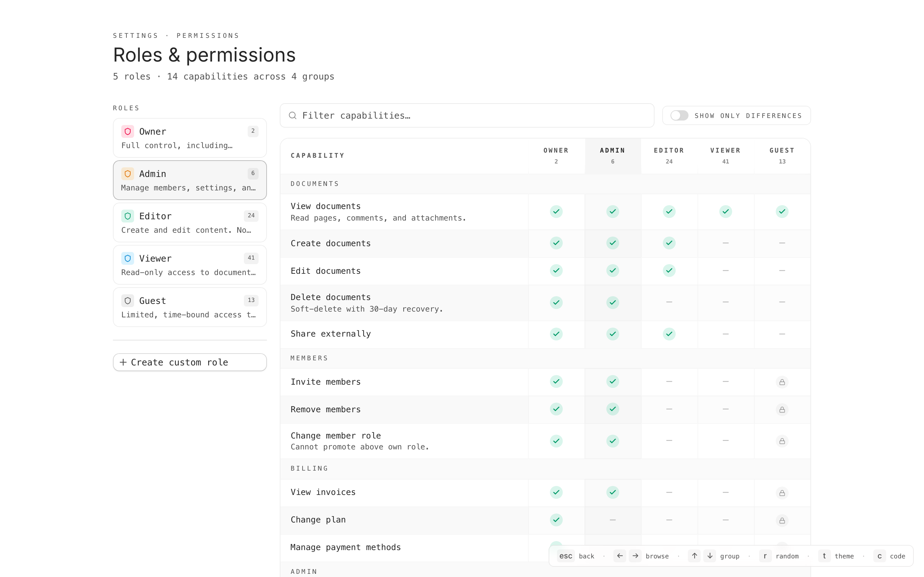
Task: Click the gray Guest shield icon
Action: [x=127, y=301]
